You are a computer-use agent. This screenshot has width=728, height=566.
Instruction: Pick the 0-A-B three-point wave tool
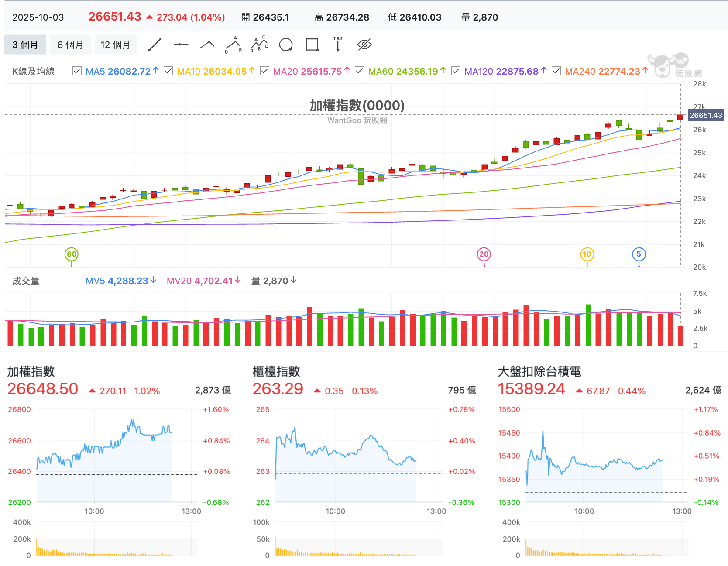coord(234,45)
